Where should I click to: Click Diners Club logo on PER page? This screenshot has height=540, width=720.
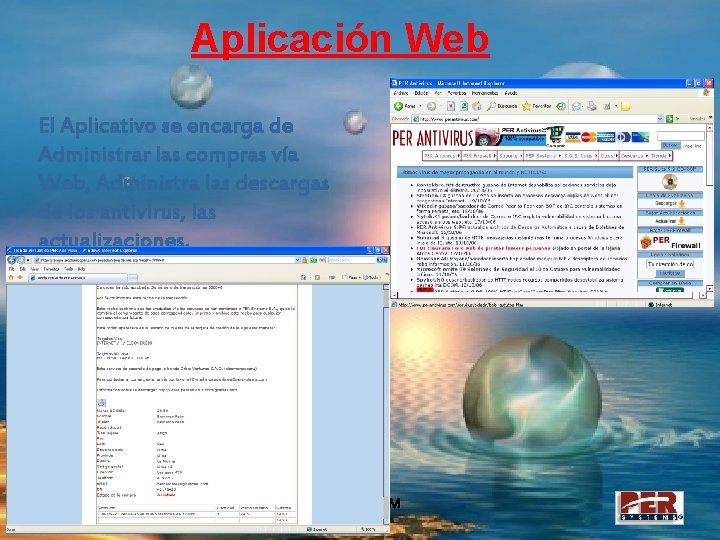coord(623,137)
